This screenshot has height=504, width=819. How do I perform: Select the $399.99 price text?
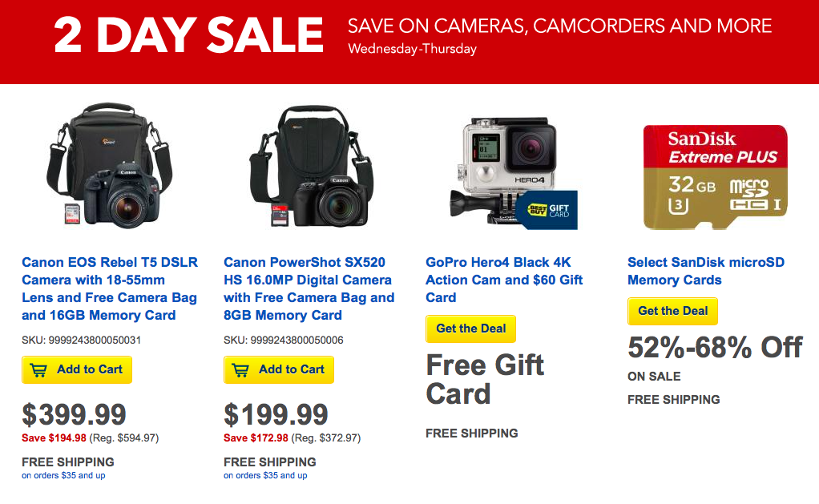[74, 414]
